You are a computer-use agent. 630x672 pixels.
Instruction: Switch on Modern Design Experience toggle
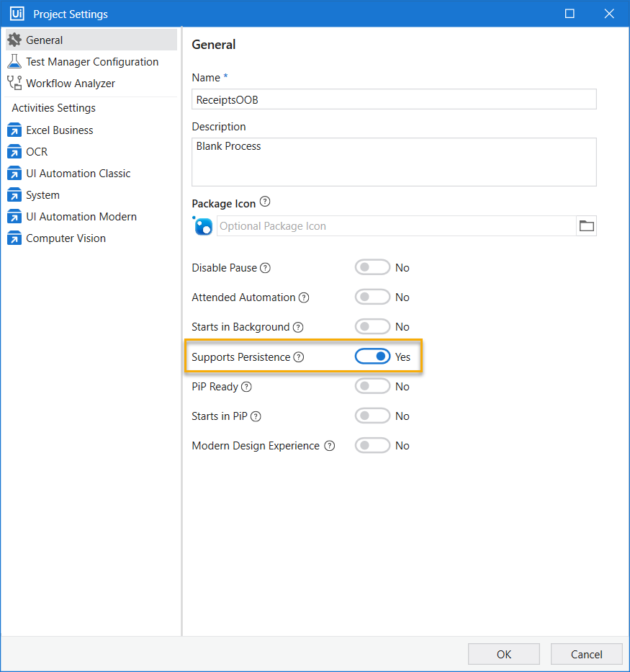tap(372, 446)
